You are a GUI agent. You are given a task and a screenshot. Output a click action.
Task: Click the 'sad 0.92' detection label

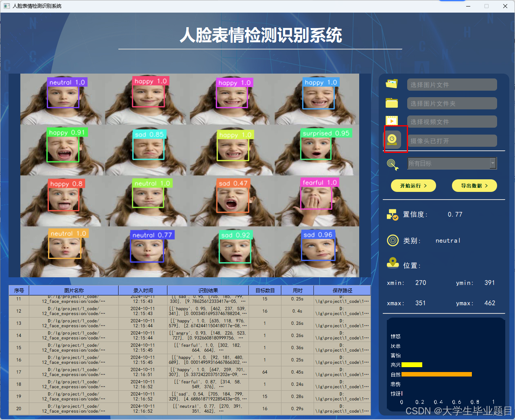[236, 235]
